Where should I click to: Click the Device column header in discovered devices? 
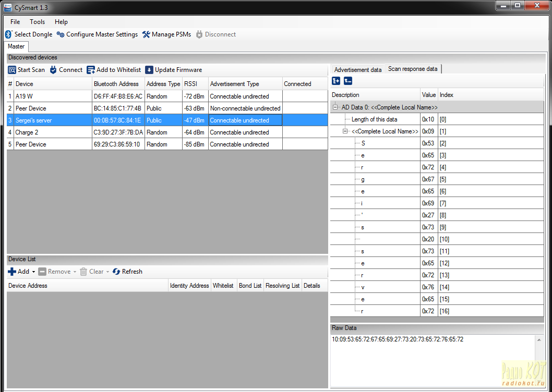(53, 84)
